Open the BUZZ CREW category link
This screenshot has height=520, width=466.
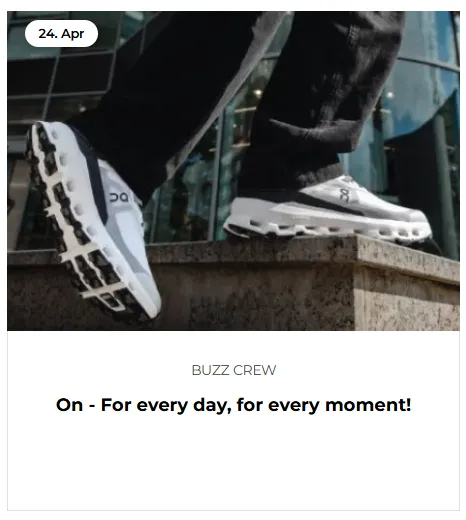234,370
